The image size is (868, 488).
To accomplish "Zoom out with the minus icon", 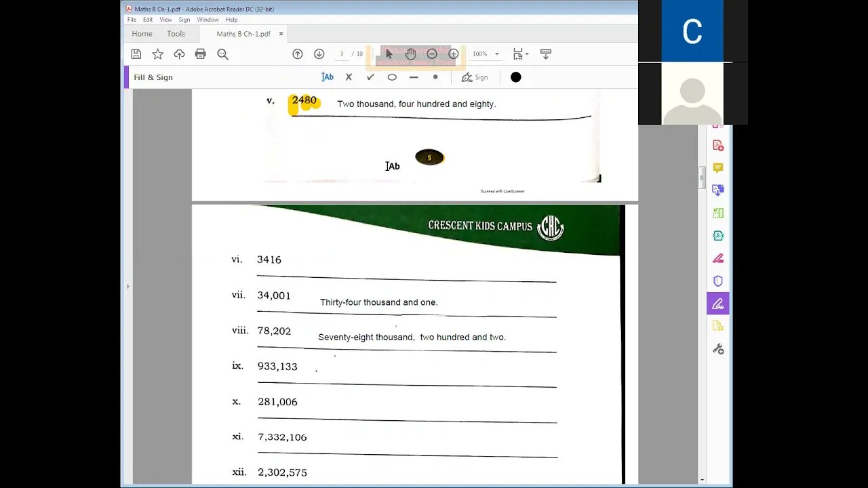I will pyautogui.click(x=432, y=54).
